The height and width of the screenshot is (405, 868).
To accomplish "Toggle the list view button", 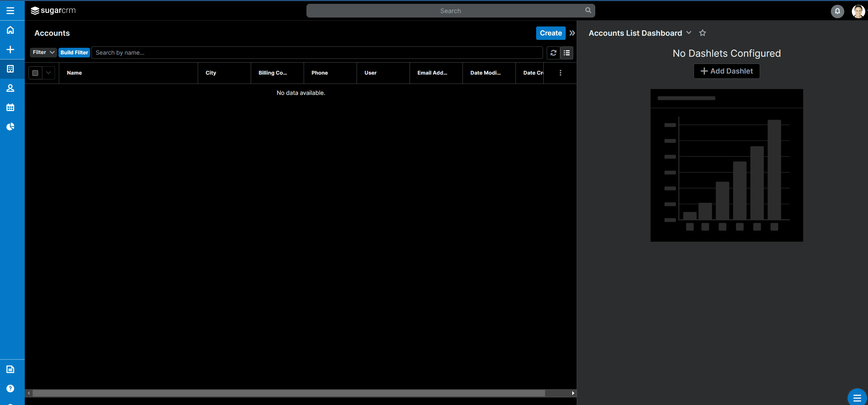I will 567,53.
